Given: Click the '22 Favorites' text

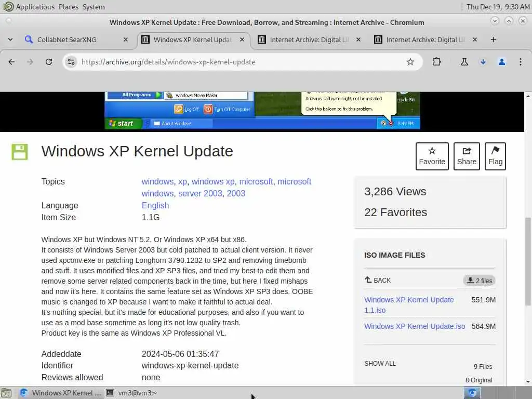Looking at the screenshot, I should [395, 212].
